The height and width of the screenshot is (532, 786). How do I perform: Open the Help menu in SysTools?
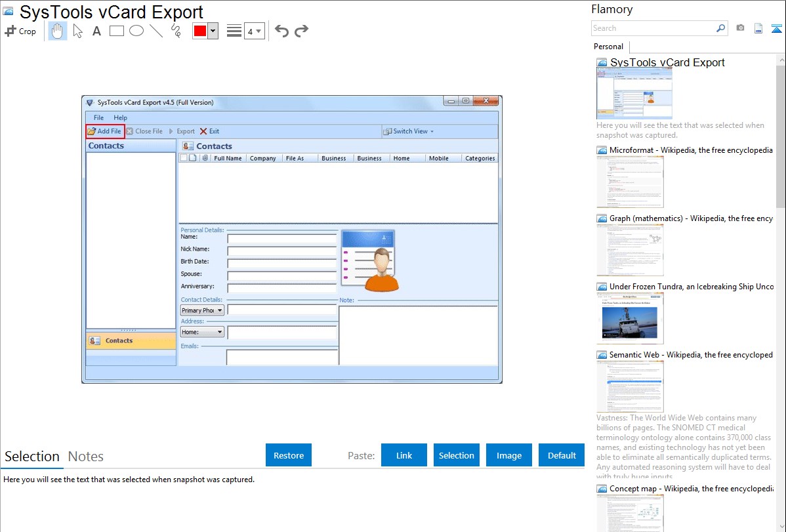[120, 117]
